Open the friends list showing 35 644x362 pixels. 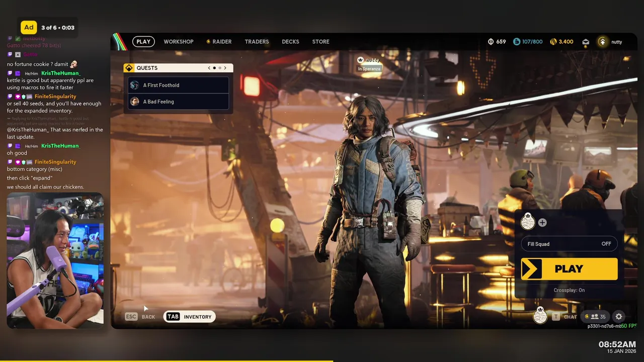pyautogui.click(x=596, y=317)
